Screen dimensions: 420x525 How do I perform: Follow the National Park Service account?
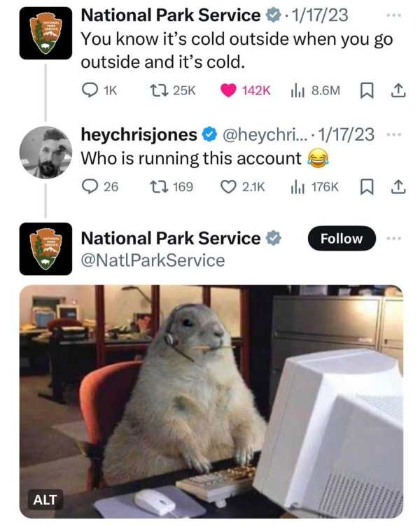click(342, 239)
